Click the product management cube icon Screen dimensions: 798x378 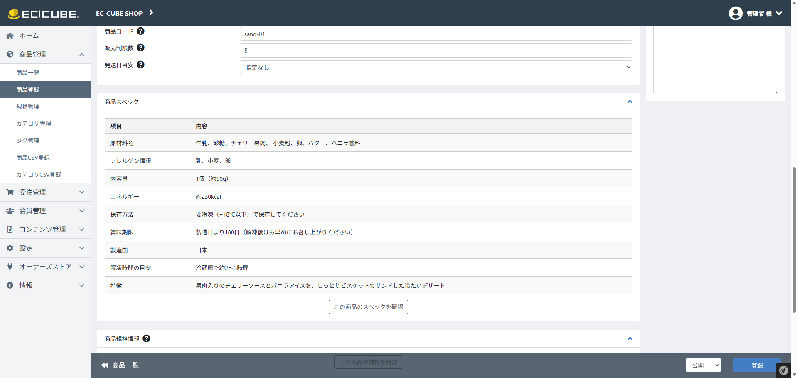point(10,54)
